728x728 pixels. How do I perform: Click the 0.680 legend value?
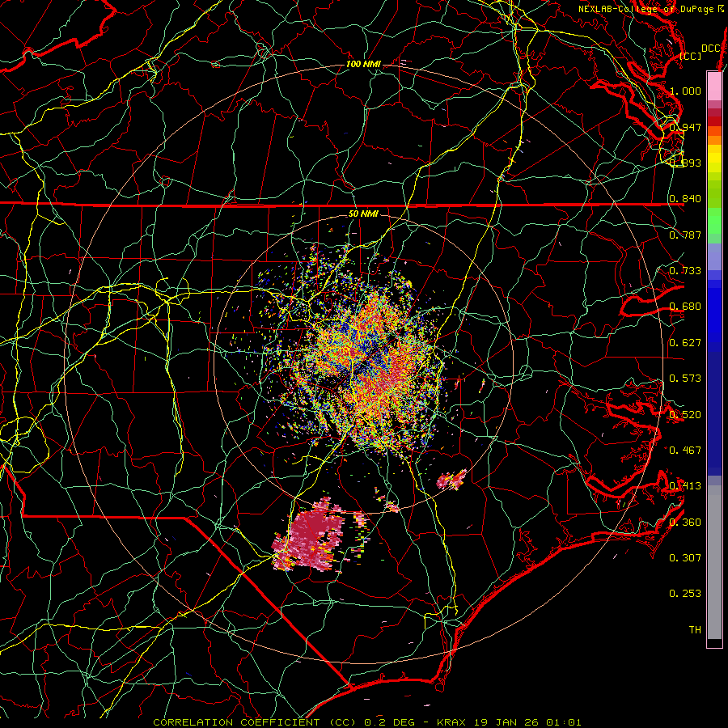685,307
